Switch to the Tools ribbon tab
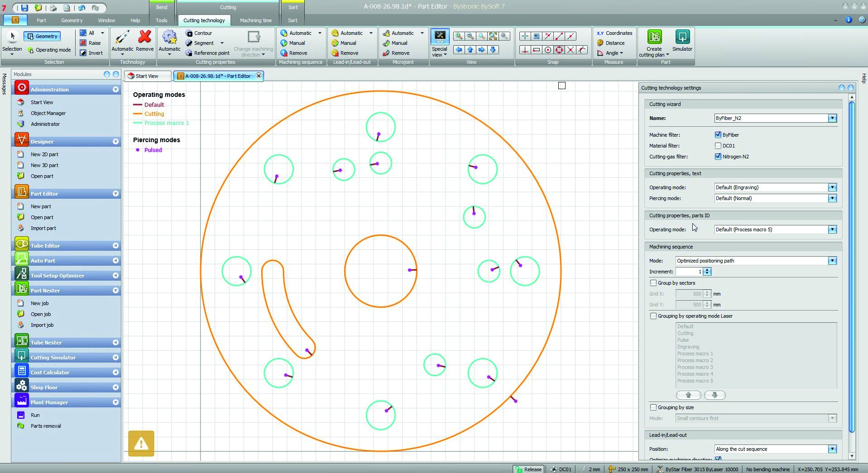Viewport: 868px width, 473px height. pyautogui.click(x=161, y=20)
